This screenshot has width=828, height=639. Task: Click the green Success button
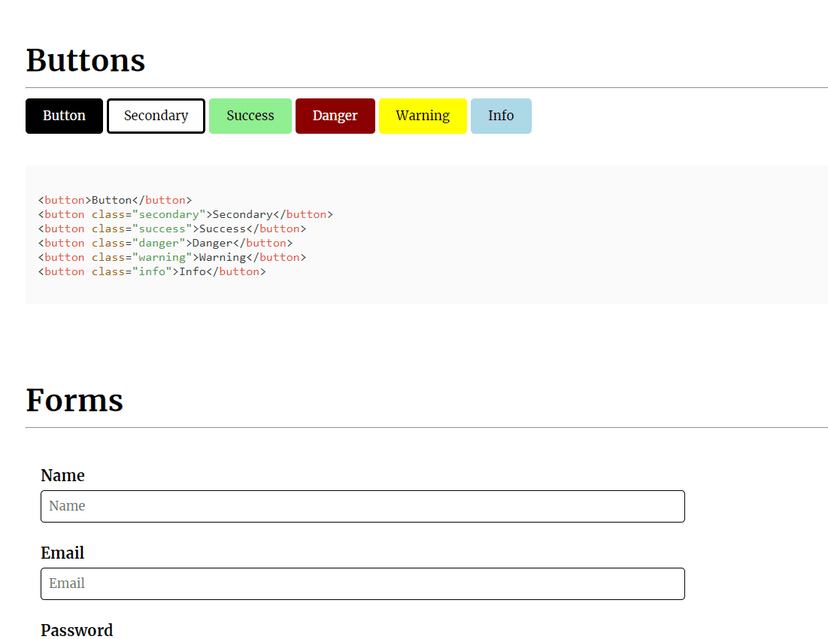point(250,116)
